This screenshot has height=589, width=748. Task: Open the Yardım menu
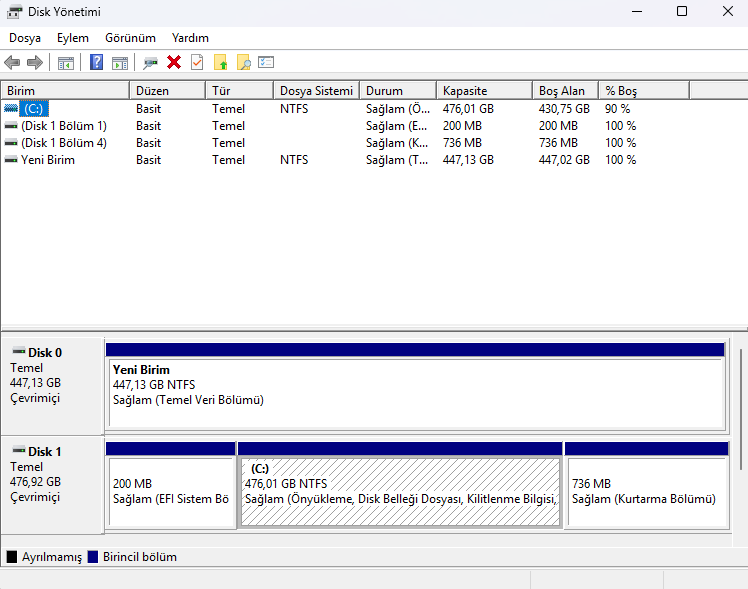click(190, 38)
